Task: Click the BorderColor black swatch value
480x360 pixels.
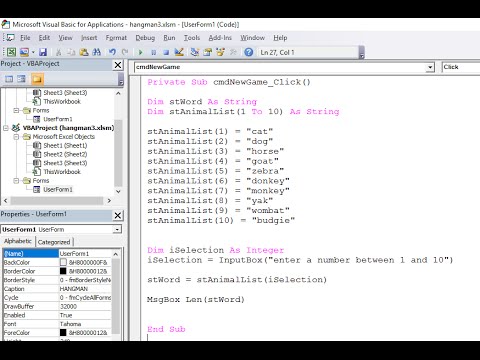Action: pos(63,271)
